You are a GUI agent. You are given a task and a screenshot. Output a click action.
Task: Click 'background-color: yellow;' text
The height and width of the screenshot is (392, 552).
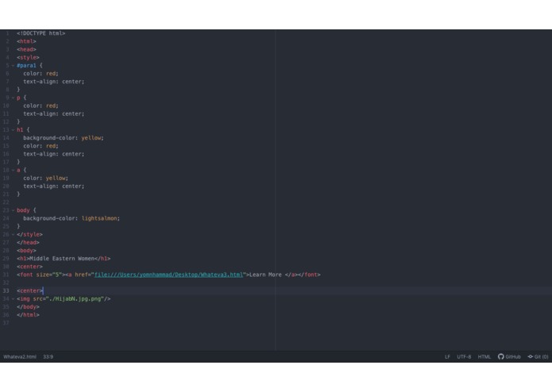click(64, 138)
